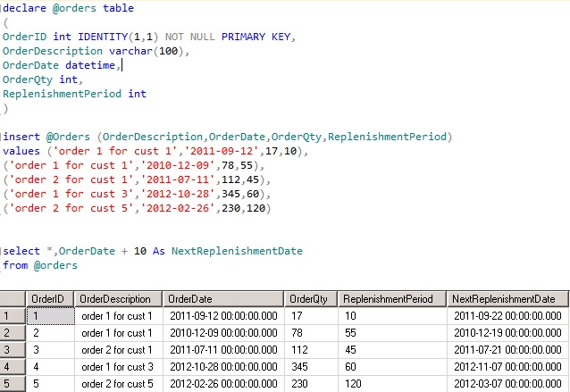Select row header 4 in results grid
This screenshot has width=570, height=392.
click(13, 367)
